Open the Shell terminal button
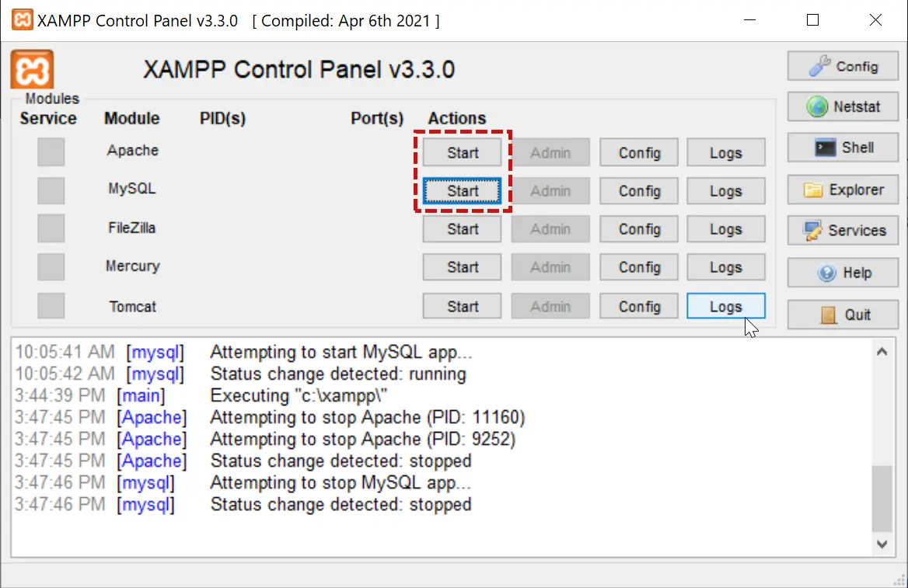 pos(843,148)
